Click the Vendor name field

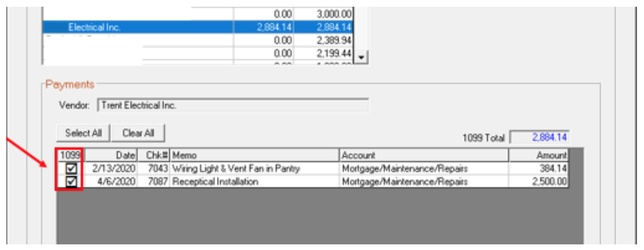pos(233,105)
